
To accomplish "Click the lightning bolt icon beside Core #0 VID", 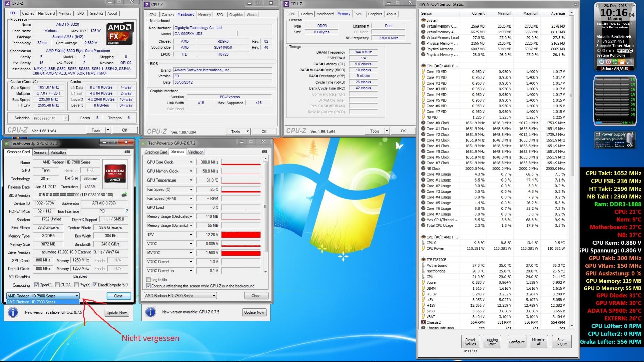I will [x=423, y=72].
